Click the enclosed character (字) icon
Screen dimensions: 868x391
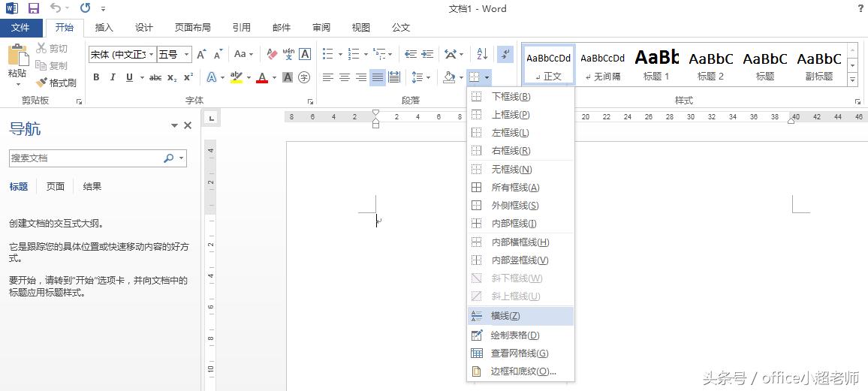point(304,77)
